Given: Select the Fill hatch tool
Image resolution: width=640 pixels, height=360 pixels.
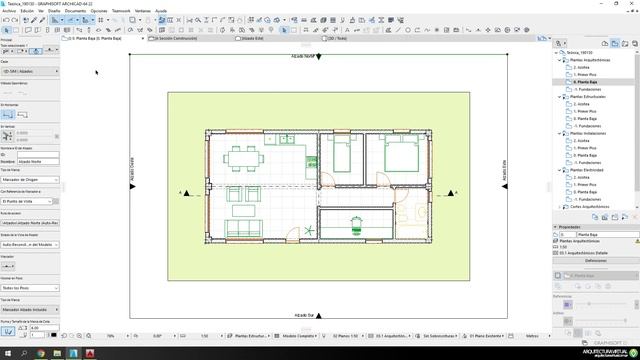Looking at the screenshot, I should [x=388, y=30].
